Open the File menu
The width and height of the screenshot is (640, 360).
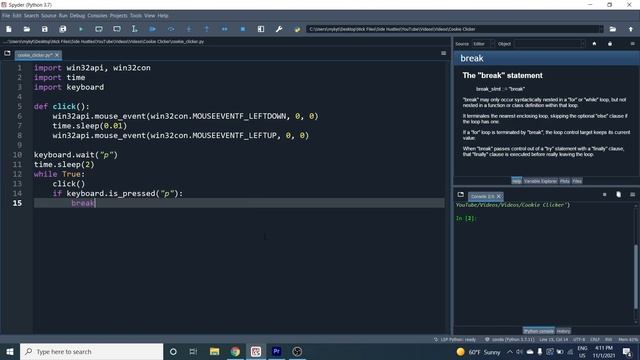click(6, 16)
